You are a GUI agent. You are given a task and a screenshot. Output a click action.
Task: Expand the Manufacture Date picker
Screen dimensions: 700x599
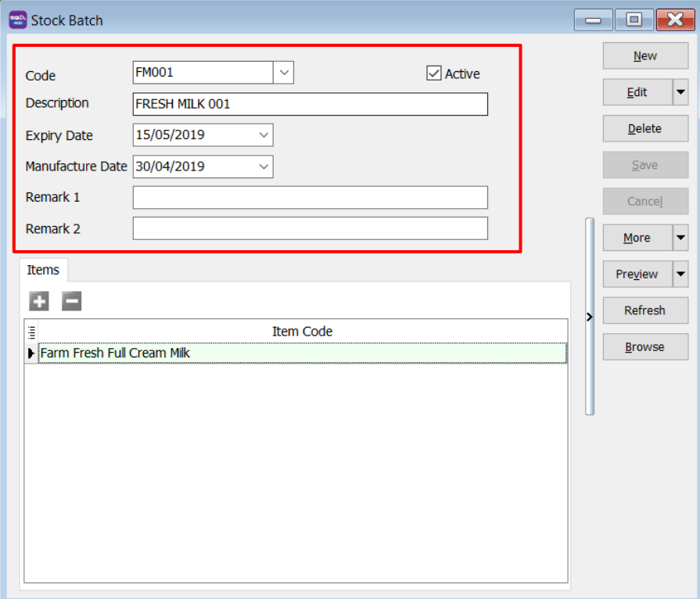263,167
